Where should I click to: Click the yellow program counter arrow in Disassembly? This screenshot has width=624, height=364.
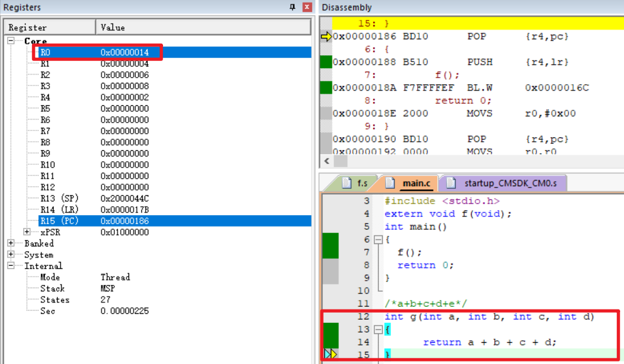(325, 37)
